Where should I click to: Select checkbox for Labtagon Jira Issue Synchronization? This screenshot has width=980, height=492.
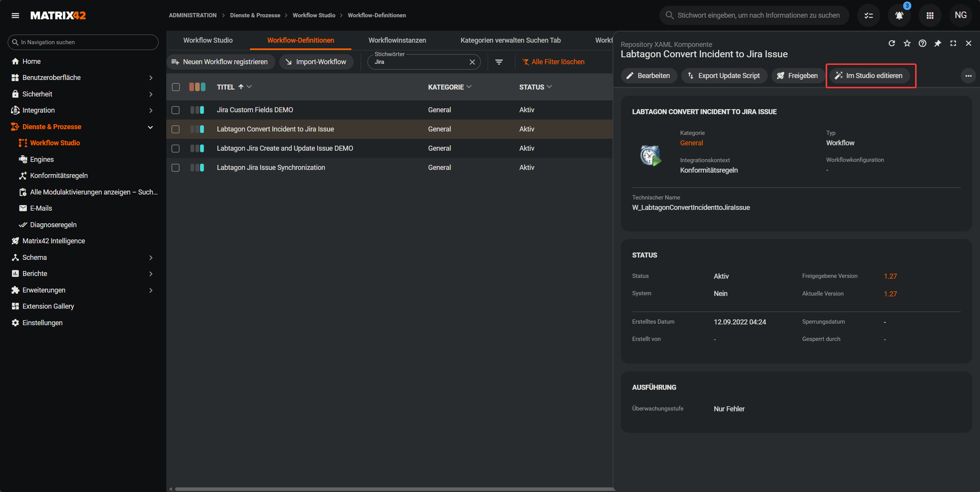click(175, 168)
